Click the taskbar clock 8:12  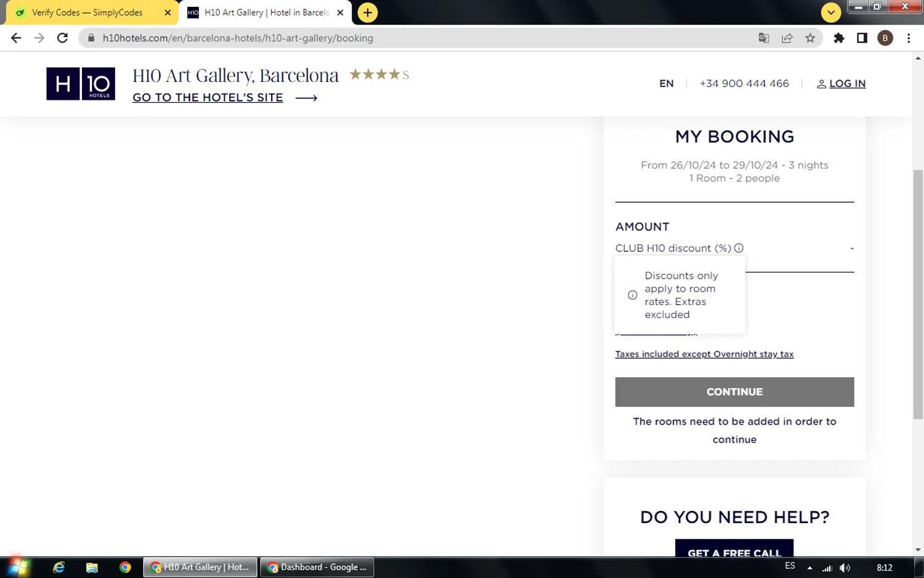(885, 568)
